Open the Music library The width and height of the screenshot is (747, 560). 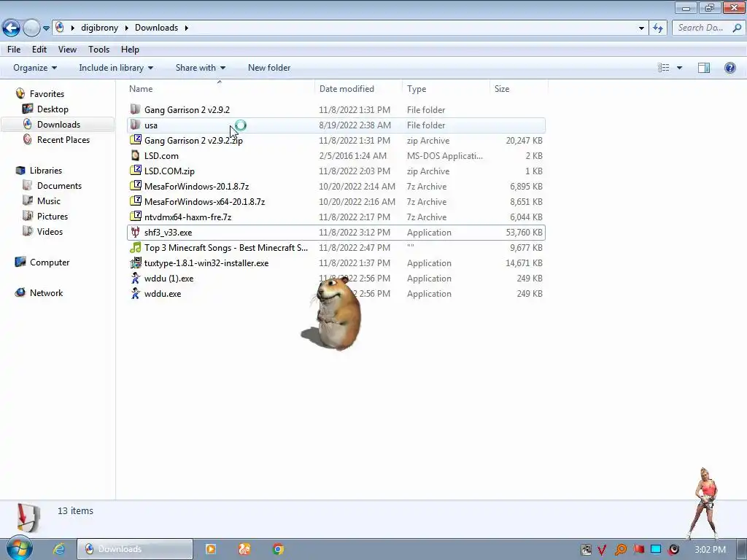point(49,201)
